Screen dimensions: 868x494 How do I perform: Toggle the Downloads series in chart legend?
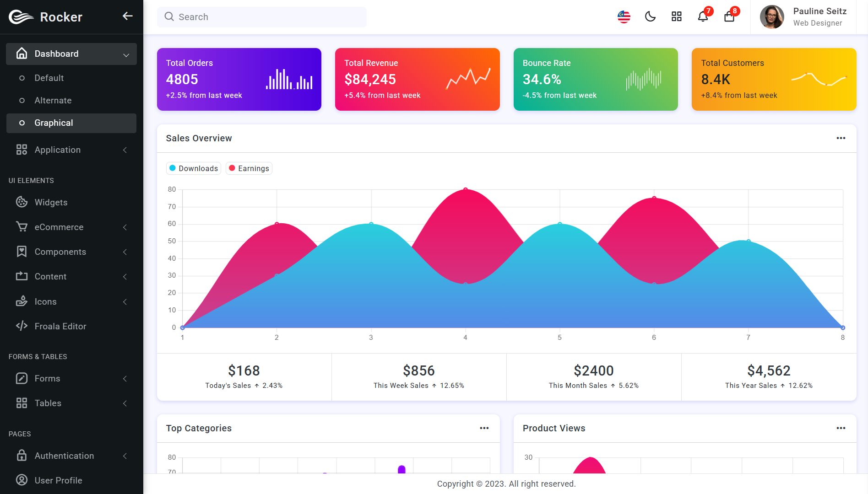point(194,168)
